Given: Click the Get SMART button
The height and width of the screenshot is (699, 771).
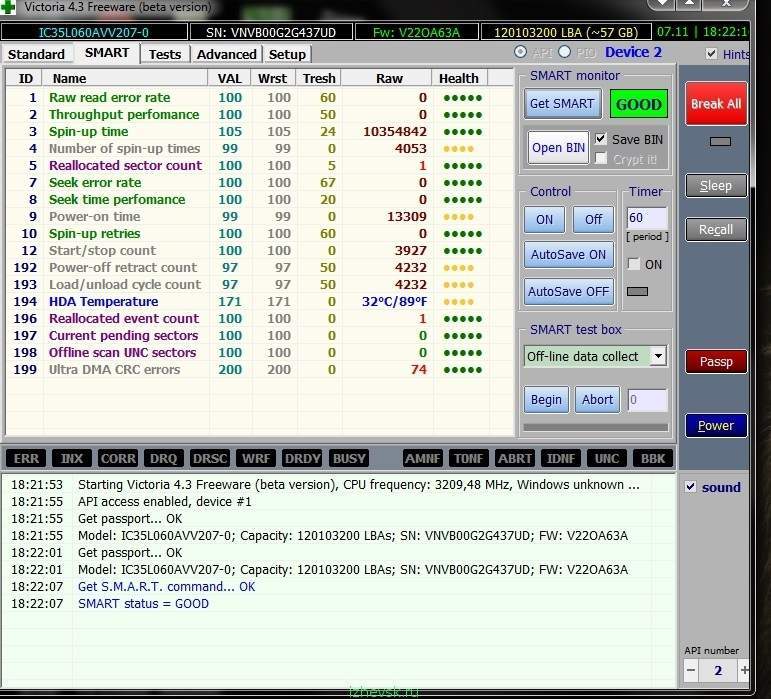Looking at the screenshot, I should (x=562, y=104).
